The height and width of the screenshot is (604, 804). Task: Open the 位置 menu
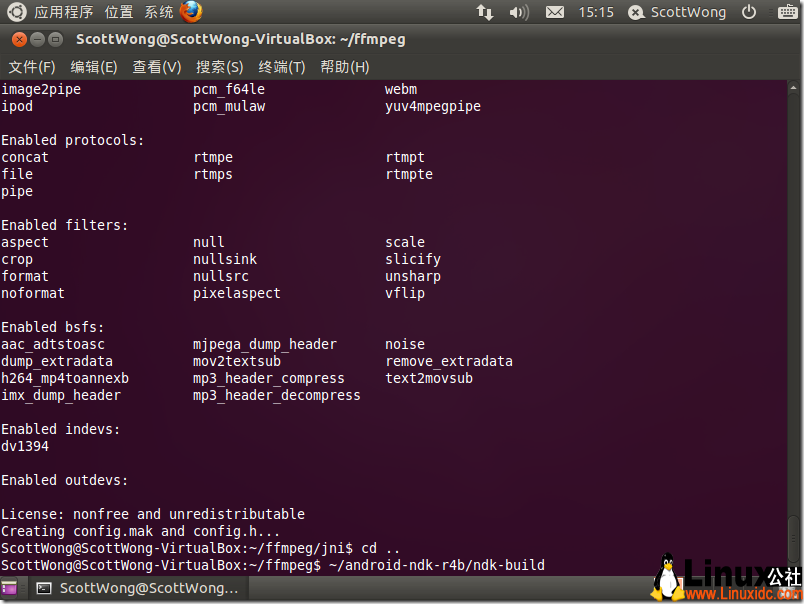click(118, 13)
